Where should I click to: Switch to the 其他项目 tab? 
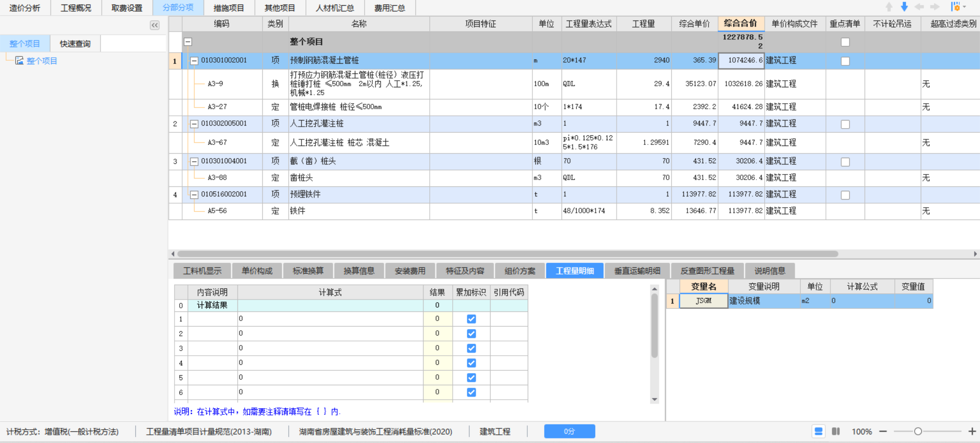point(280,8)
